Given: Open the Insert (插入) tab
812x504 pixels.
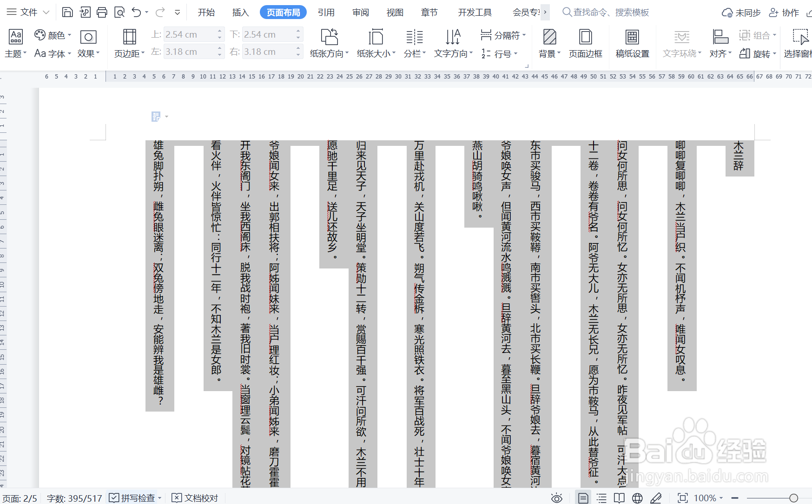Looking at the screenshot, I should (240, 13).
